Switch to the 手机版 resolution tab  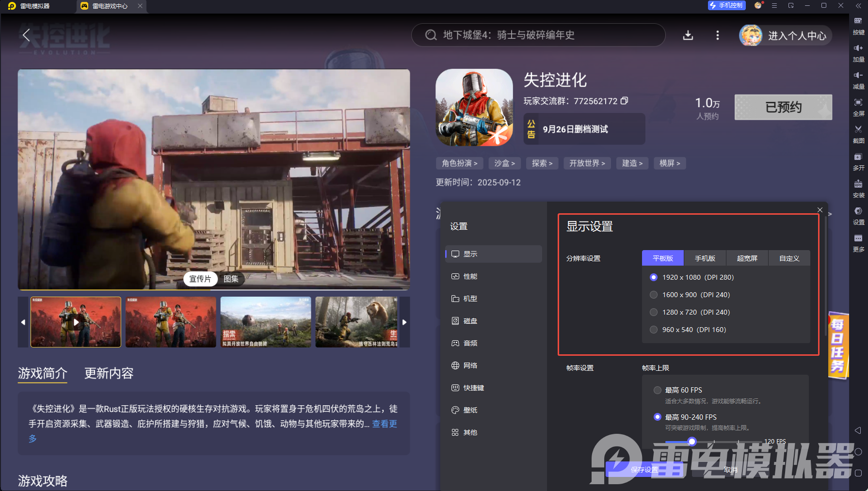[705, 258]
